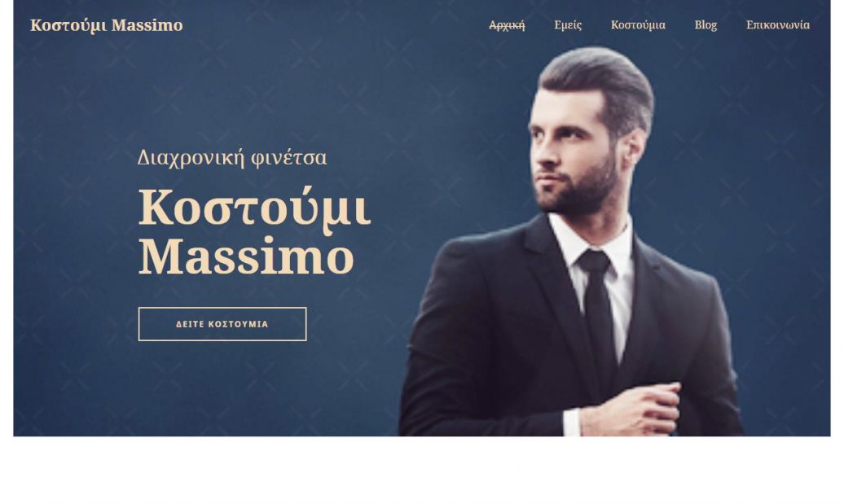Open the Επικοινωνία contact page
Image resolution: width=844 pixels, height=504 pixels.
(x=777, y=24)
